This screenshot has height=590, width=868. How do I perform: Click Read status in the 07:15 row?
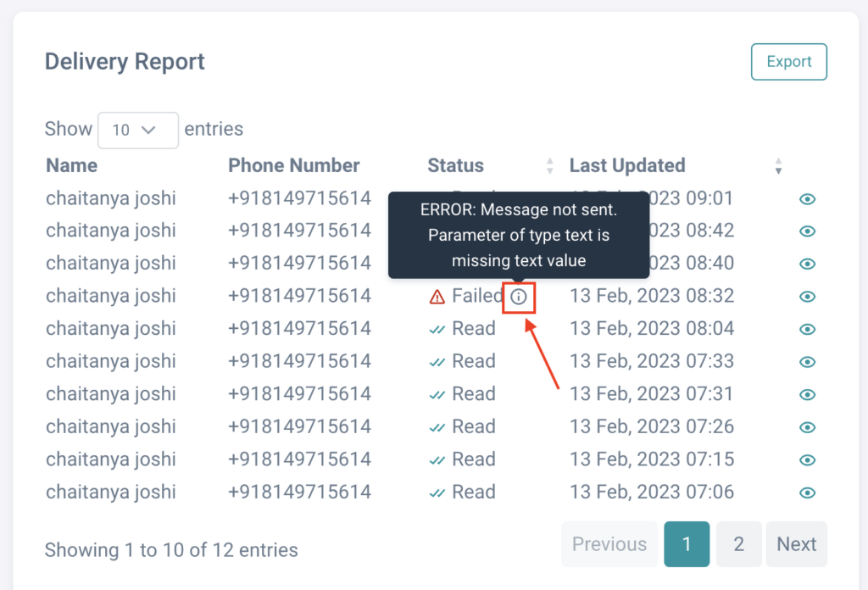coord(473,459)
